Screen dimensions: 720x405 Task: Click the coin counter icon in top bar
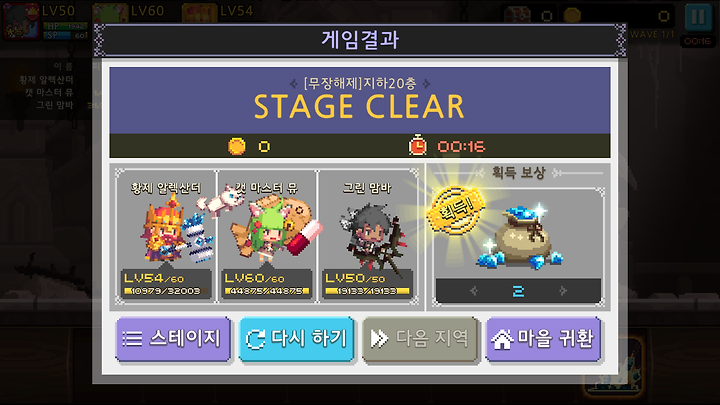click(x=572, y=15)
